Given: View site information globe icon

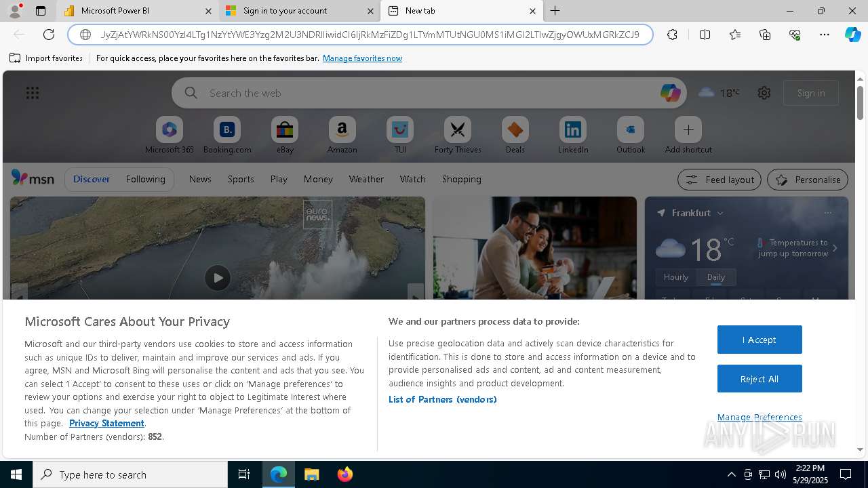Looking at the screenshot, I should pyautogui.click(x=85, y=35).
